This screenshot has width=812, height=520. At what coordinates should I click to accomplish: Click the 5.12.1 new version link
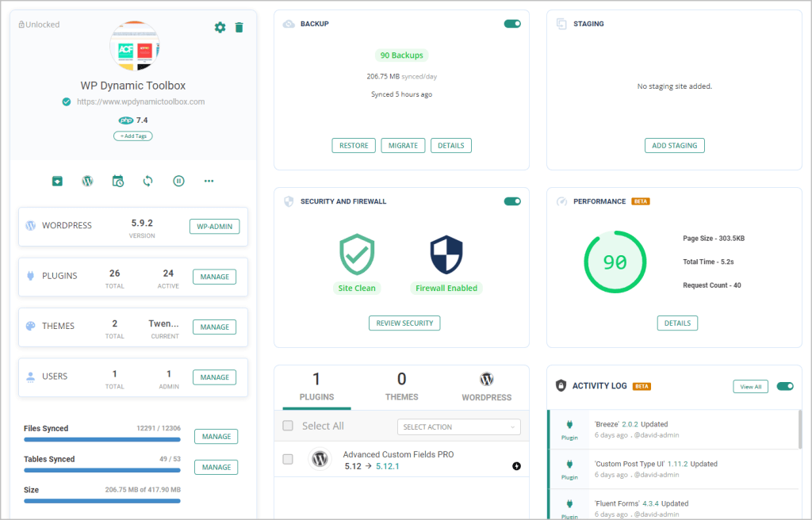tap(387, 466)
